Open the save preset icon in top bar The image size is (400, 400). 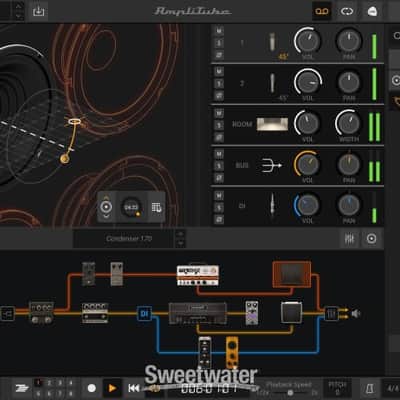39,11
